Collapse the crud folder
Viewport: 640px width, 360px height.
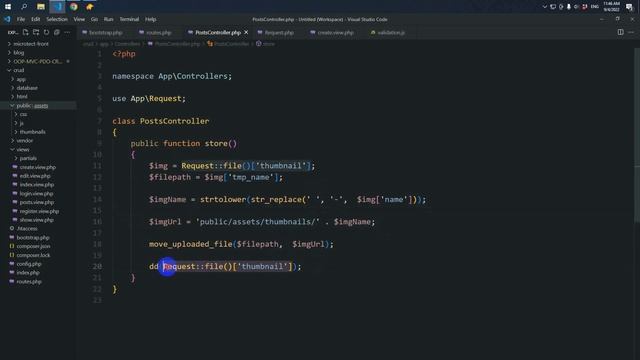(19, 70)
